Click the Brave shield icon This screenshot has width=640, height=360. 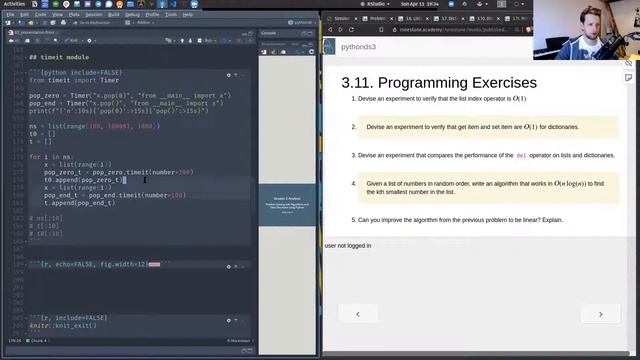pos(528,30)
